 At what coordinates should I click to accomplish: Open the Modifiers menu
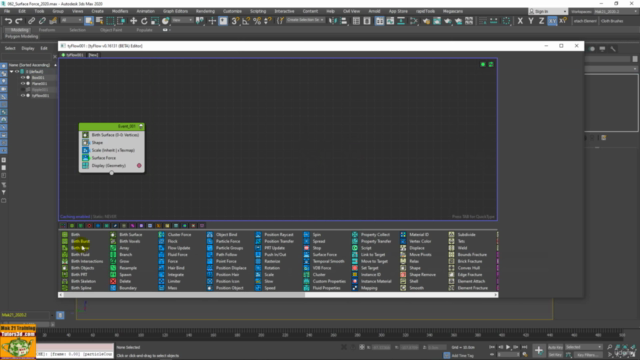(120, 11)
